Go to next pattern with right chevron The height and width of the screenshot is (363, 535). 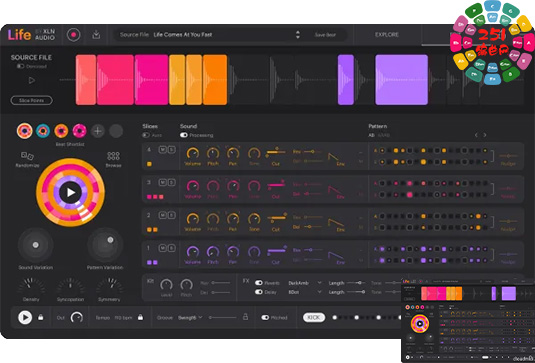[x=485, y=135]
